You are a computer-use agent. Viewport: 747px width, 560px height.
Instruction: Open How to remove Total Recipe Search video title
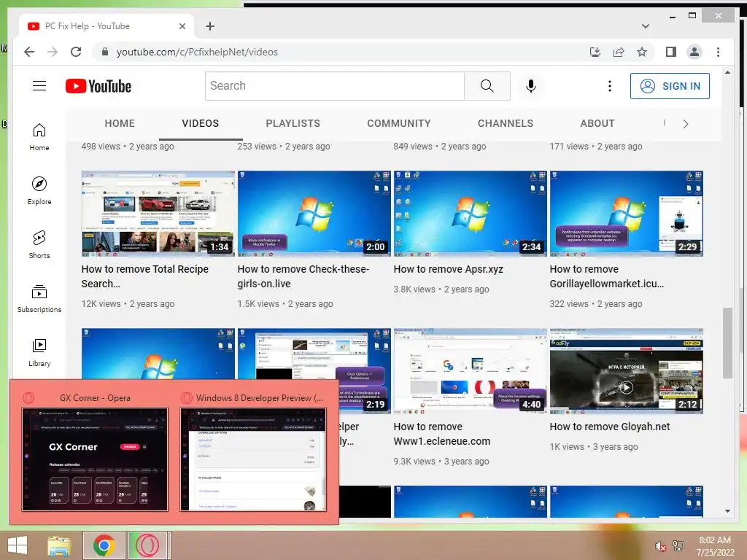point(145,276)
